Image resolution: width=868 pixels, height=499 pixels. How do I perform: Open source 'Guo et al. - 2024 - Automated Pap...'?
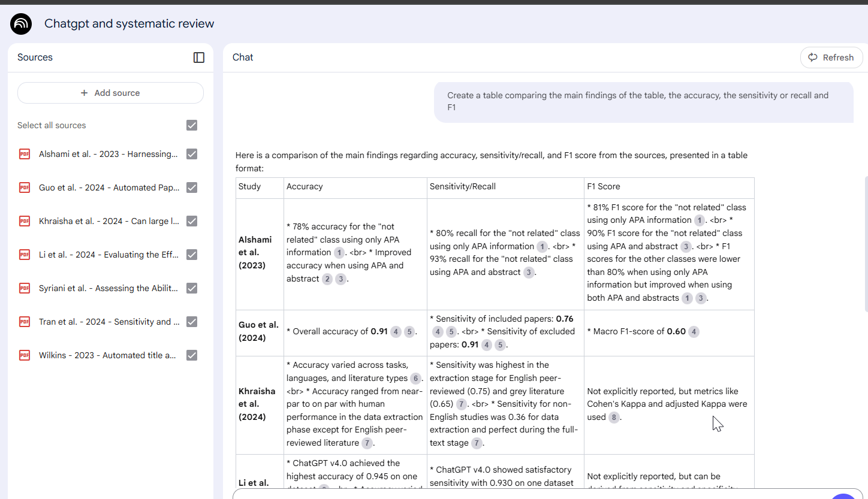pyautogui.click(x=109, y=187)
